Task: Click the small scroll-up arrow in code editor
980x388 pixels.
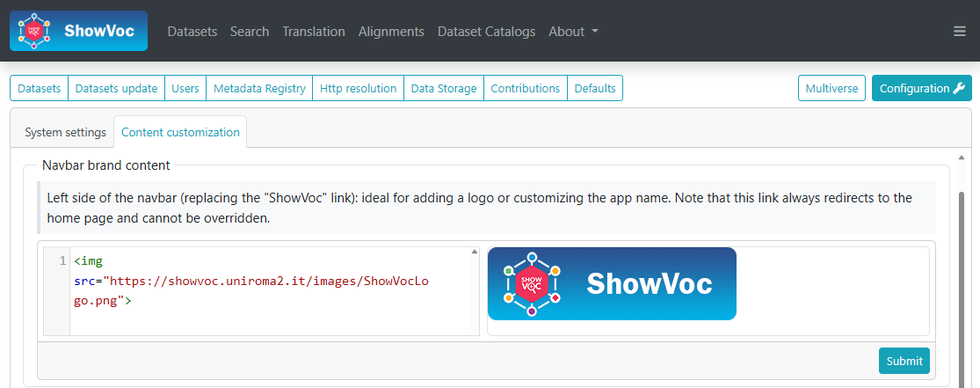Action: [x=475, y=253]
